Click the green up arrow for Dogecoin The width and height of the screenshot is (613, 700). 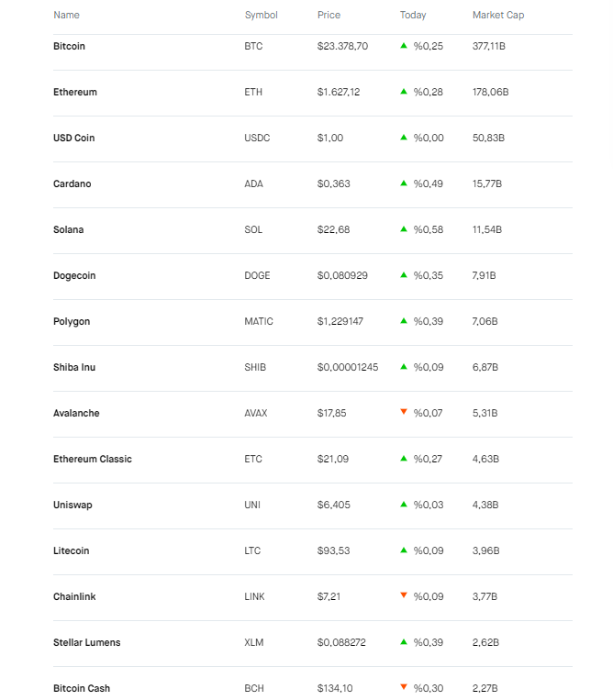tap(404, 274)
